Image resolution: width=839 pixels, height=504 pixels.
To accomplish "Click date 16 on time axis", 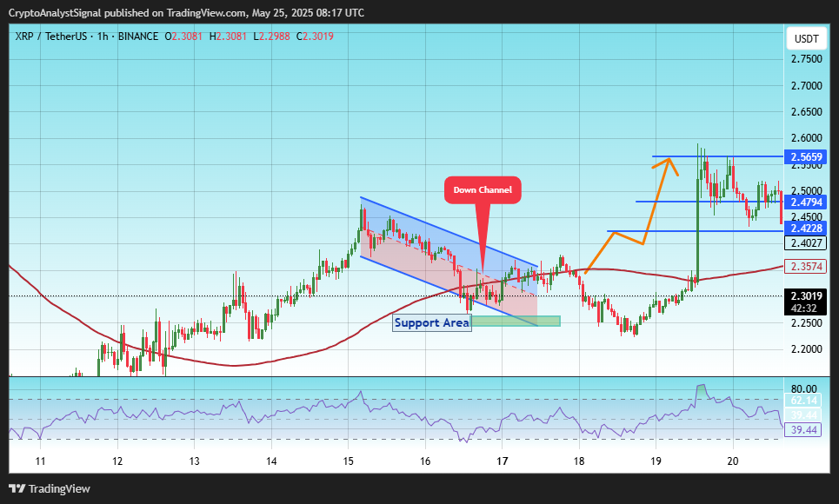I will click(425, 461).
